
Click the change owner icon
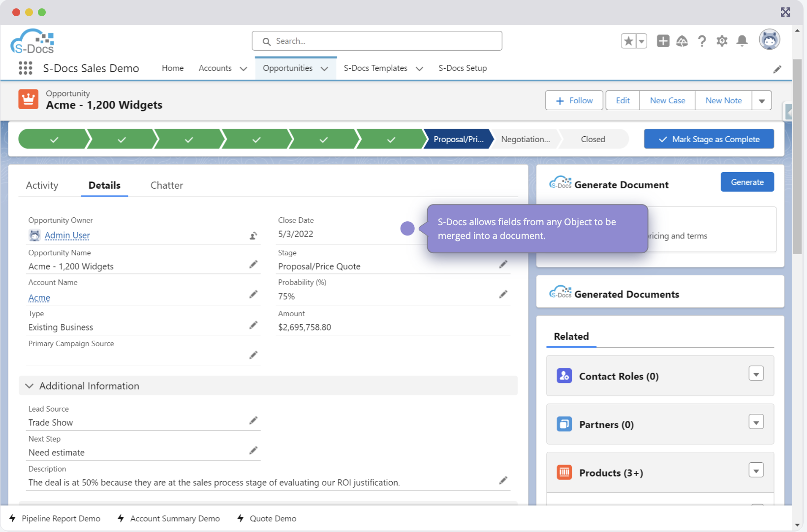(x=253, y=236)
